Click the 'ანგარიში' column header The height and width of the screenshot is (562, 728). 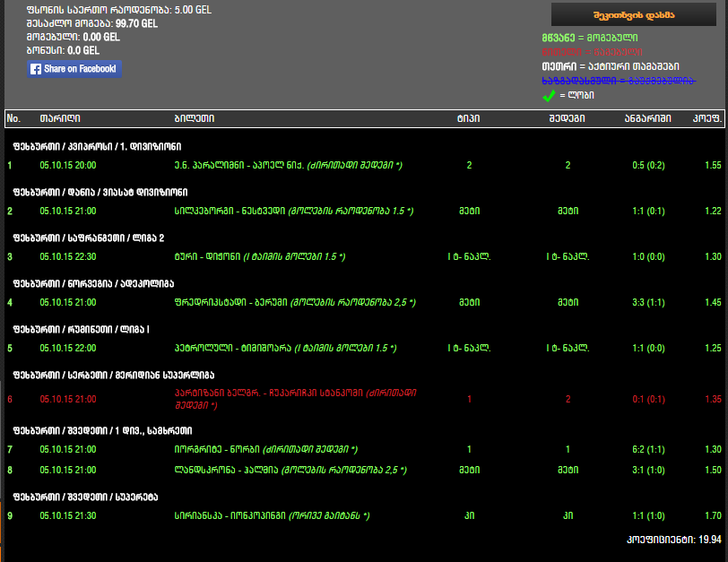(648, 118)
